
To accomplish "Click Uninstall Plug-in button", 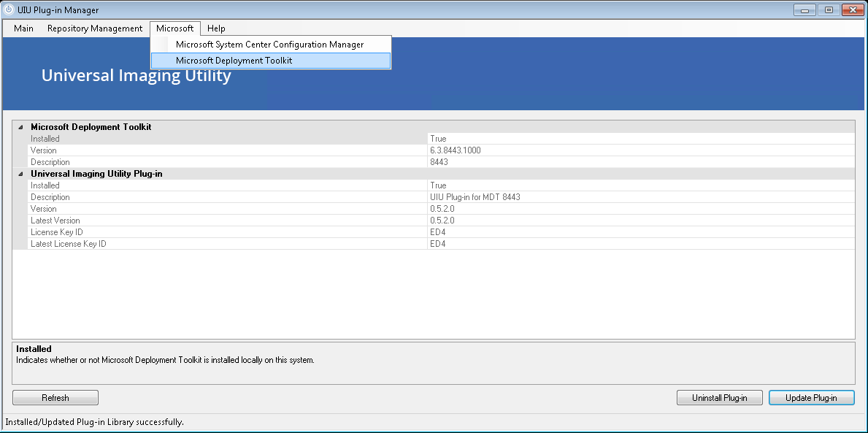I will 719,397.
